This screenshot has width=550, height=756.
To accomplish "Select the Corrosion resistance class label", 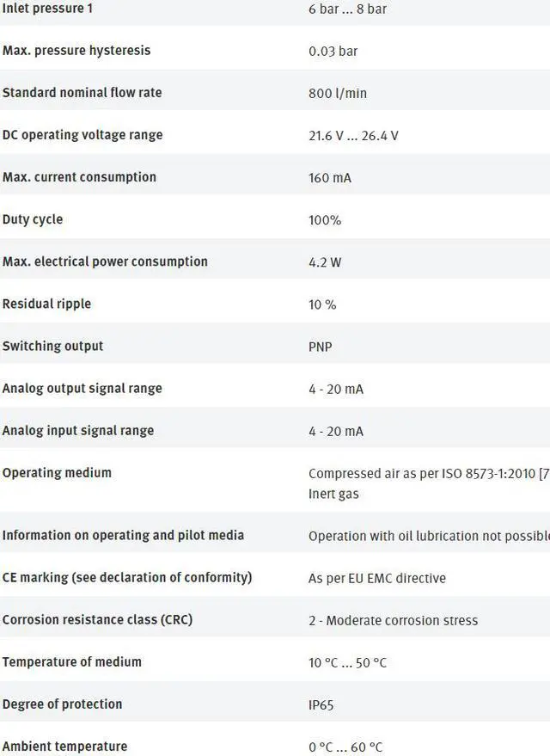I will point(97,619).
